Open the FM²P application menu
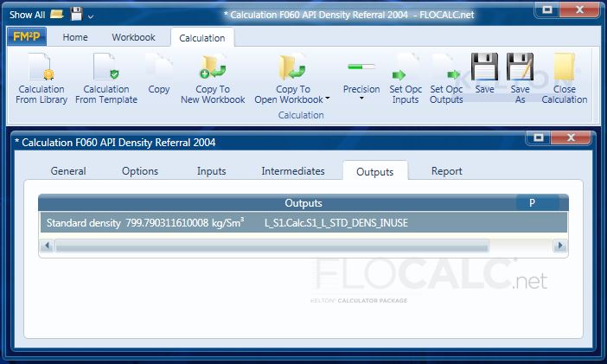Screen dimensions: 607x364 [27, 37]
